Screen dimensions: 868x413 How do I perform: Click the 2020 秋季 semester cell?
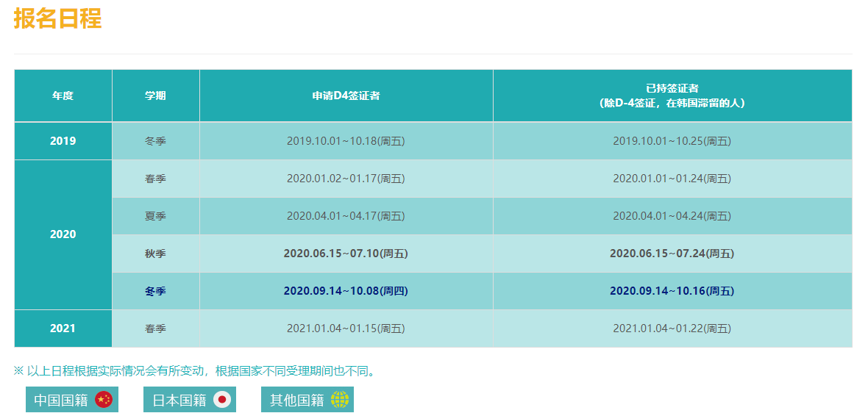click(155, 254)
